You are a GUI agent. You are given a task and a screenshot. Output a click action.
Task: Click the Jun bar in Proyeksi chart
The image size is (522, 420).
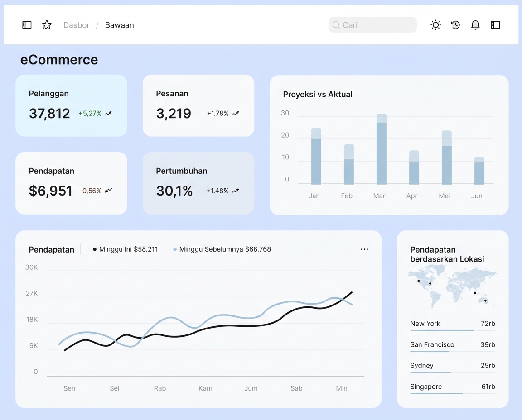479,171
